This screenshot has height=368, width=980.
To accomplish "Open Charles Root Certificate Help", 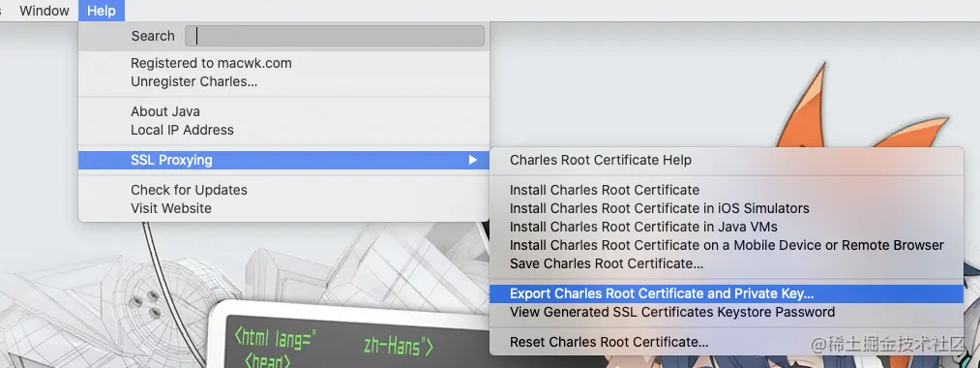I will click(x=727, y=160).
